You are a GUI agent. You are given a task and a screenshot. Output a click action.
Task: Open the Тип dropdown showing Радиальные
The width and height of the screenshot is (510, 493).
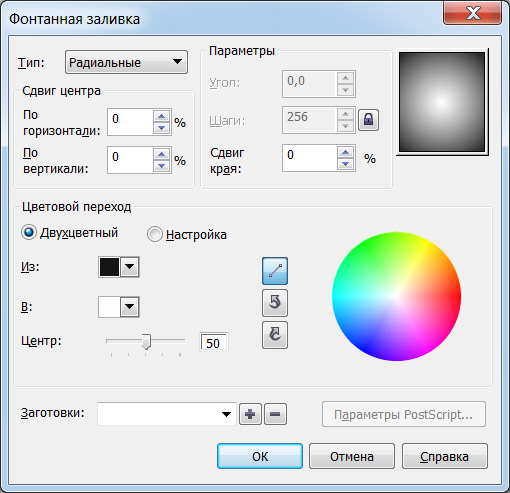click(x=126, y=62)
